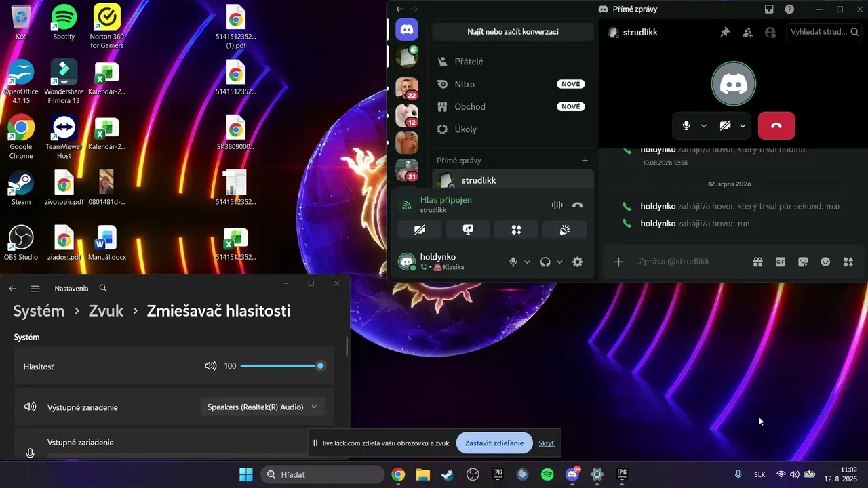Start an activity in Discord voice panel

point(516,230)
